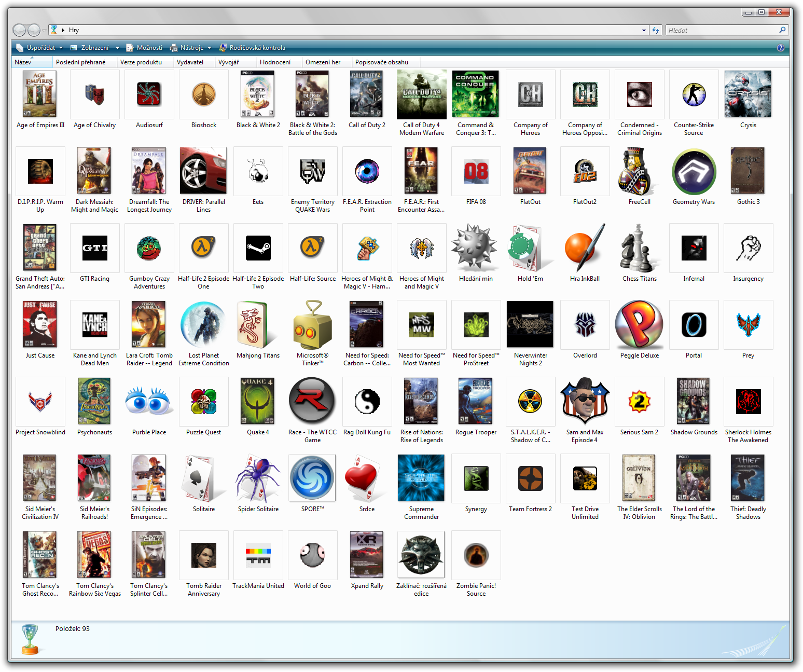Click the search magnifier icon

(x=782, y=30)
